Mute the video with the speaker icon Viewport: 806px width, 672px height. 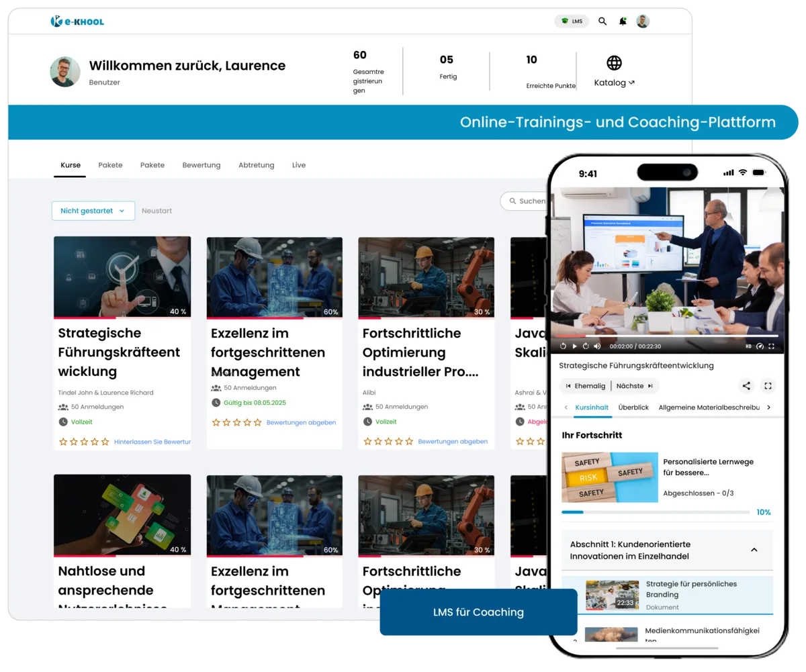pos(598,346)
